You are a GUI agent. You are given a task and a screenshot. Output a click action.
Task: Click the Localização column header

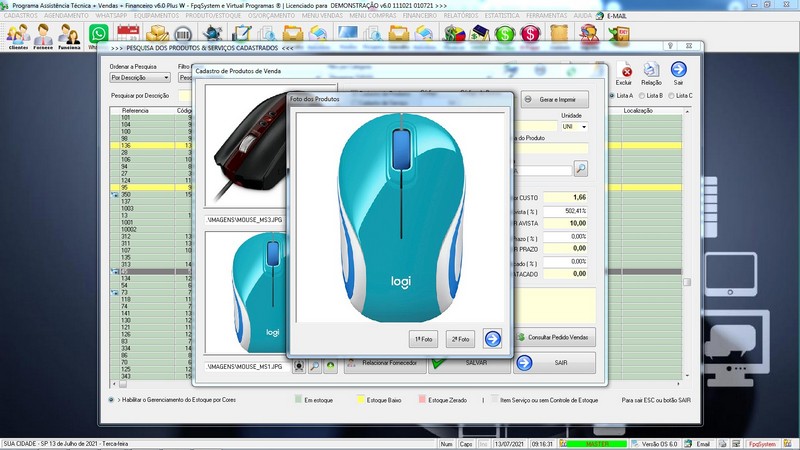coord(638,110)
